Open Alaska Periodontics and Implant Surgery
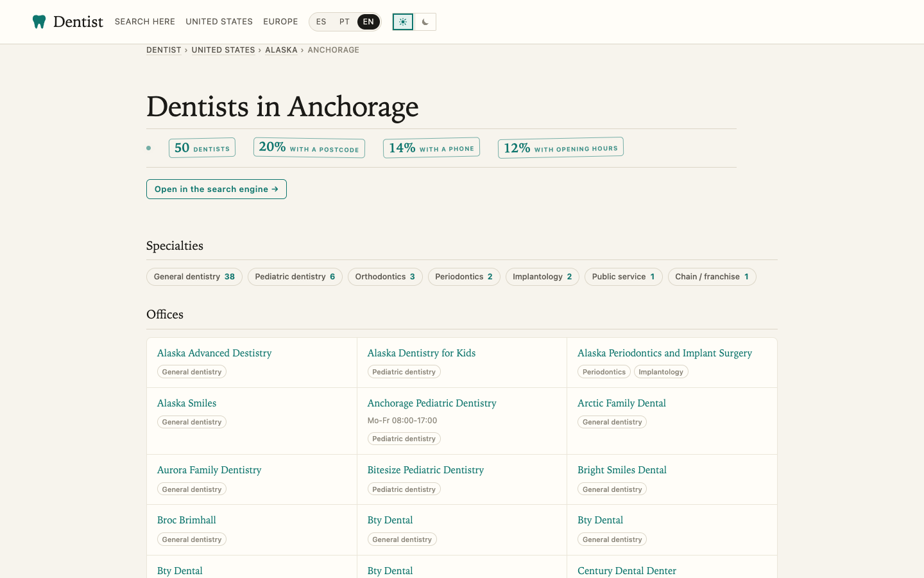 (665, 353)
